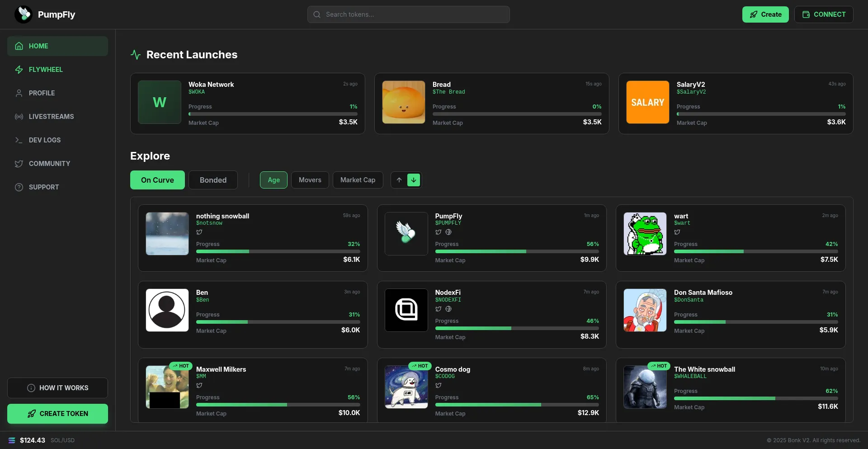Click the PumpFly logo icon
The width and height of the screenshot is (868, 449).
(24, 14)
